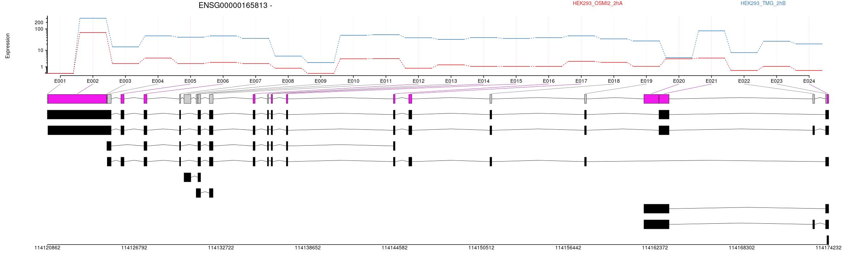Click genomic coordinate 114168302

coord(742,248)
